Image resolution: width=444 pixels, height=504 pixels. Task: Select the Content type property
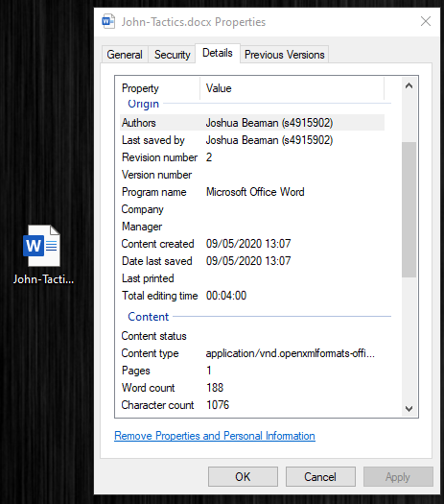[x=150, y=353]
